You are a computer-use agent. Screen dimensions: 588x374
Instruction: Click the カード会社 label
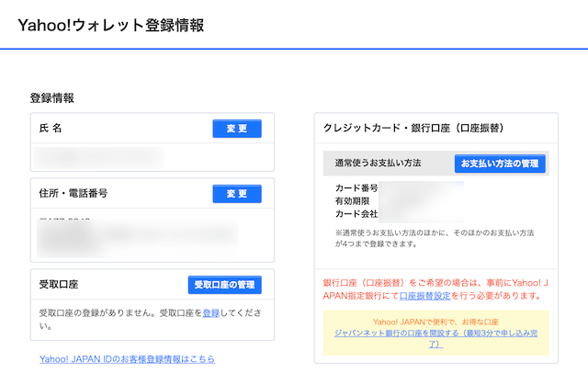(356, 213)
